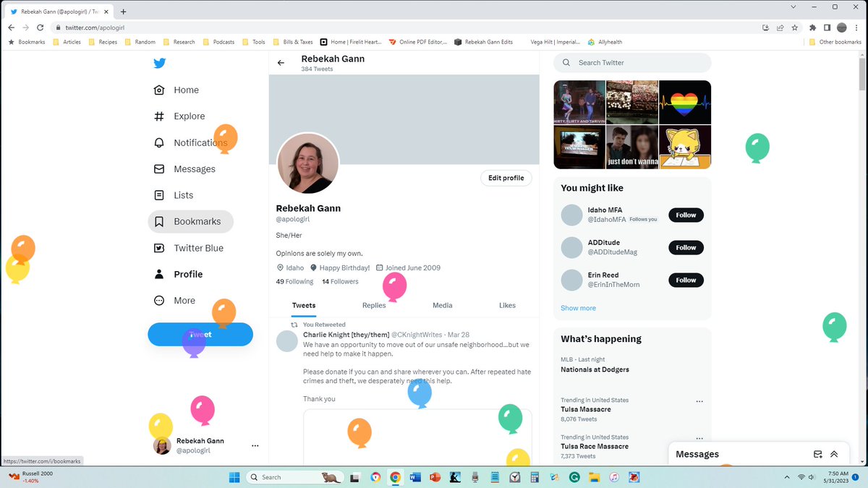Open Russell 2000 stock widget
The width and height of the screenshot is (868, 488).
pos(31,477)
